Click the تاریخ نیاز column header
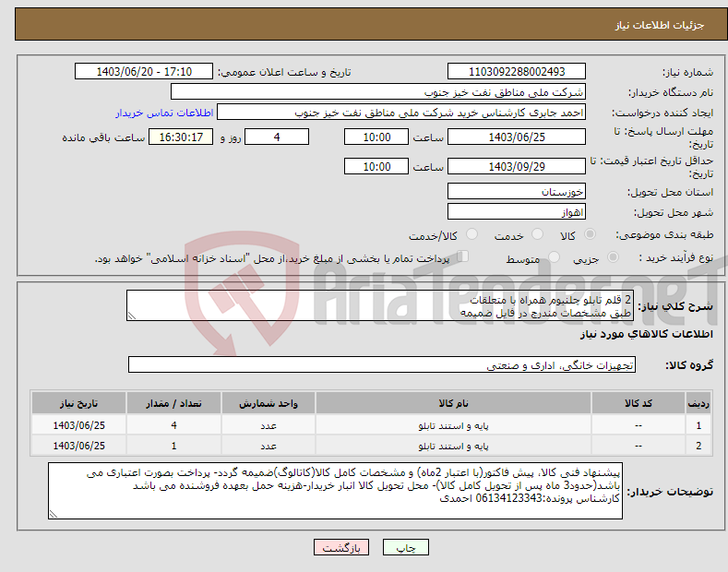The width and height of the screenshot is (728, 572). pyautogui.click(x=79, y=403)
